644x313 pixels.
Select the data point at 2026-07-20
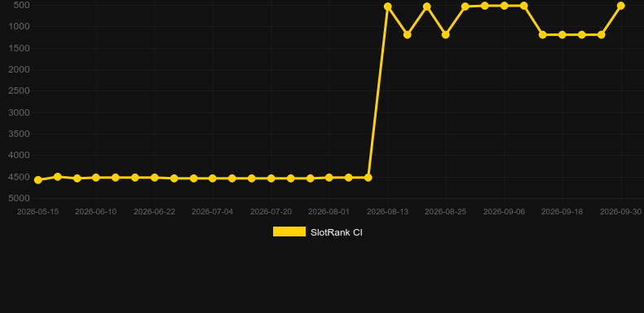271,179
